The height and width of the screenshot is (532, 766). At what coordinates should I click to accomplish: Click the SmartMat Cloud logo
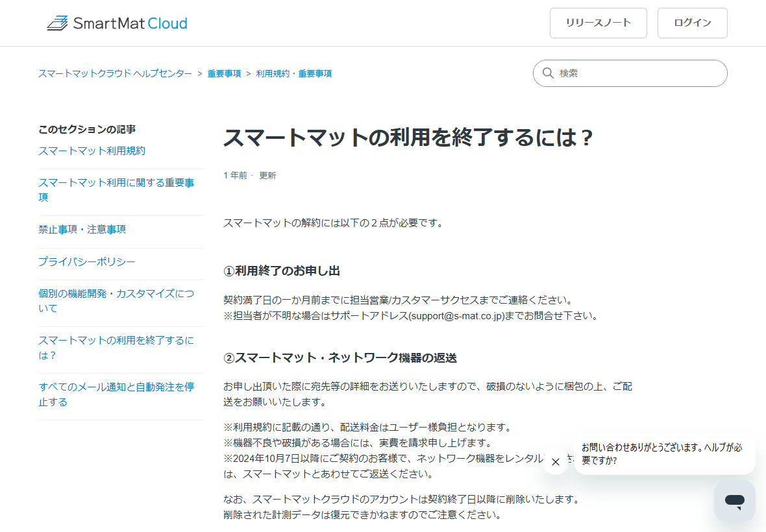[x=117, y=23]
